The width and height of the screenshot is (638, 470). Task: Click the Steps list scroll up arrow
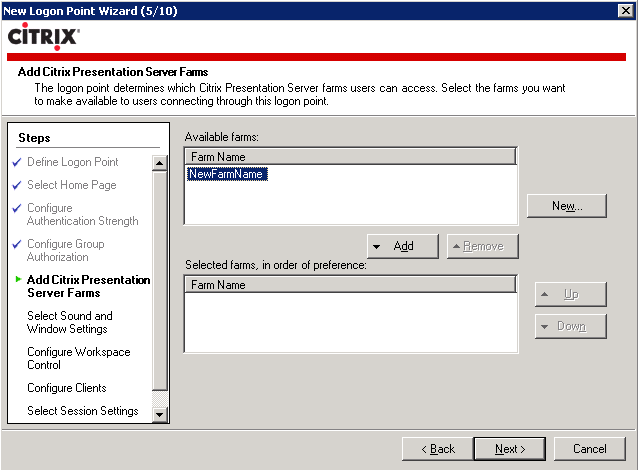click(x=160, y=164)
